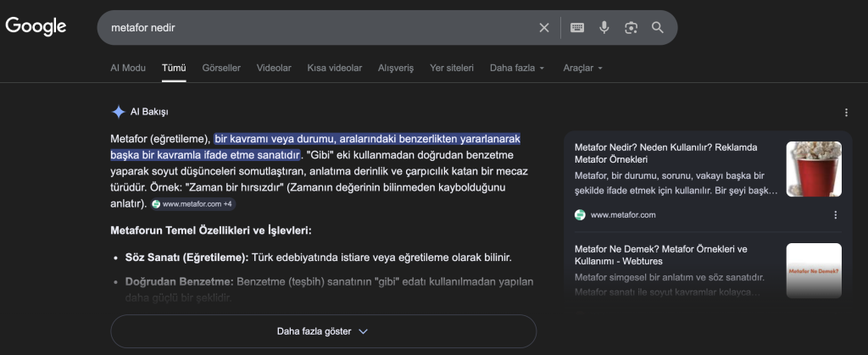Expand the Araçlar dropdown

click(583, 68)
